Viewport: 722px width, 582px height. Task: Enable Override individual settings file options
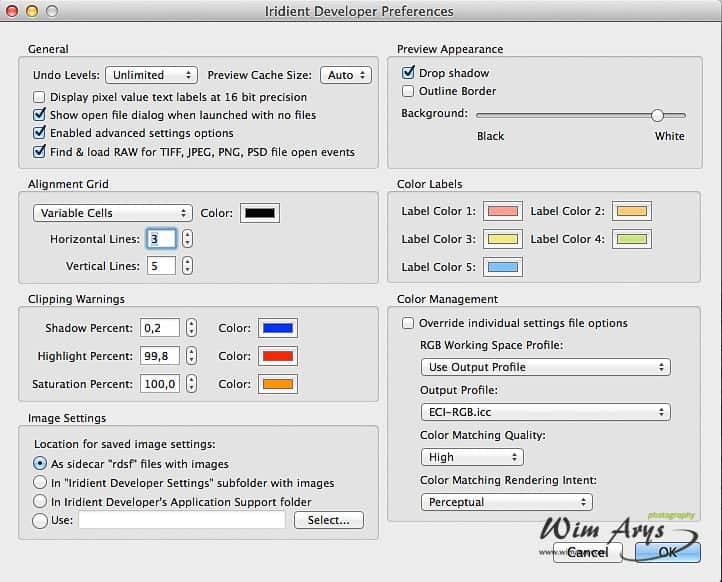(x=408, y=323)
